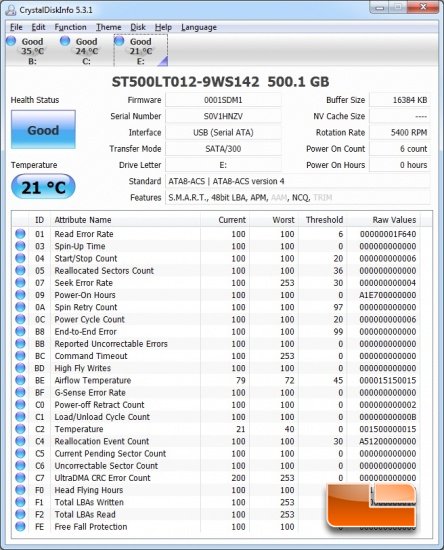Click the status icon for Command Timeout
Viewport: 444px width, 550px height.
(20, 356)
